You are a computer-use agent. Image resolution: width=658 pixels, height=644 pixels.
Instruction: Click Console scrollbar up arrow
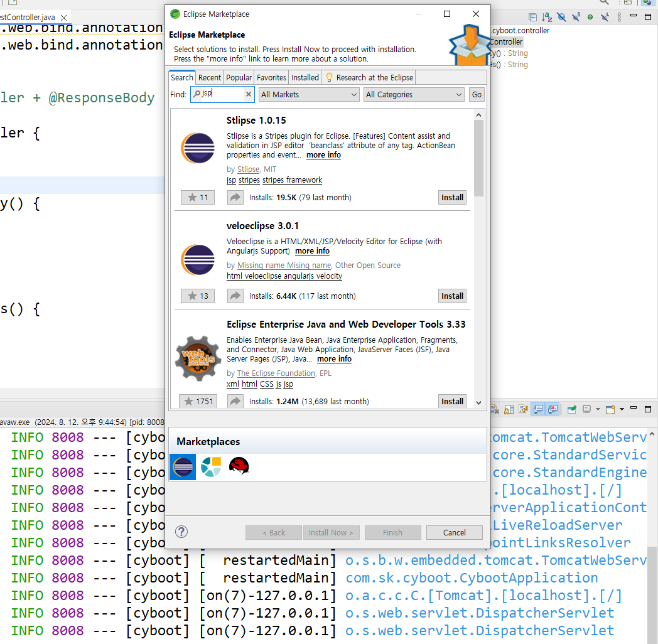coord(652,434)
